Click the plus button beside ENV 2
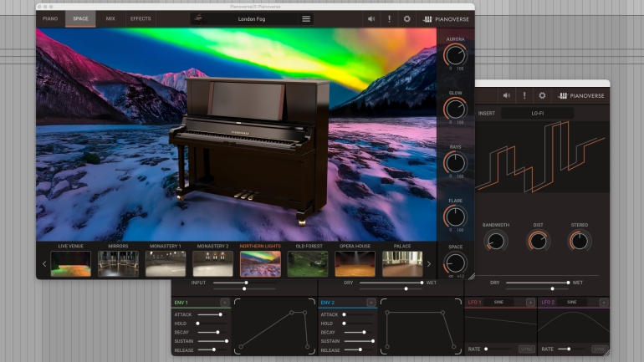Viewport: 644px width, 362px height. point(371,303)
